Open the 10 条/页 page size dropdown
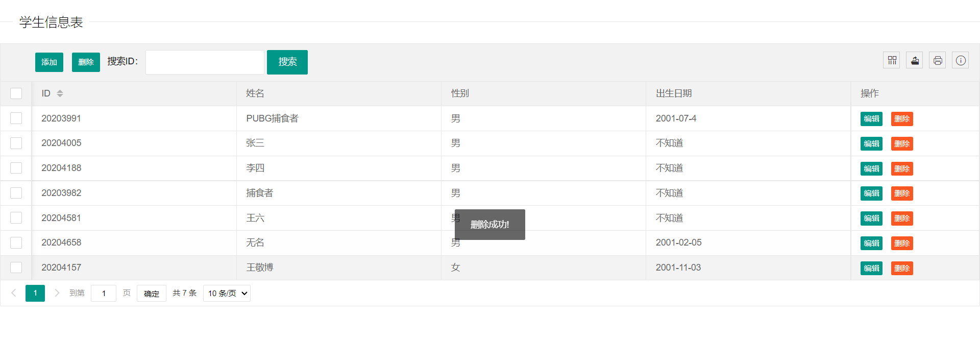This screenshot has height=340, width=980. [227, 294]
